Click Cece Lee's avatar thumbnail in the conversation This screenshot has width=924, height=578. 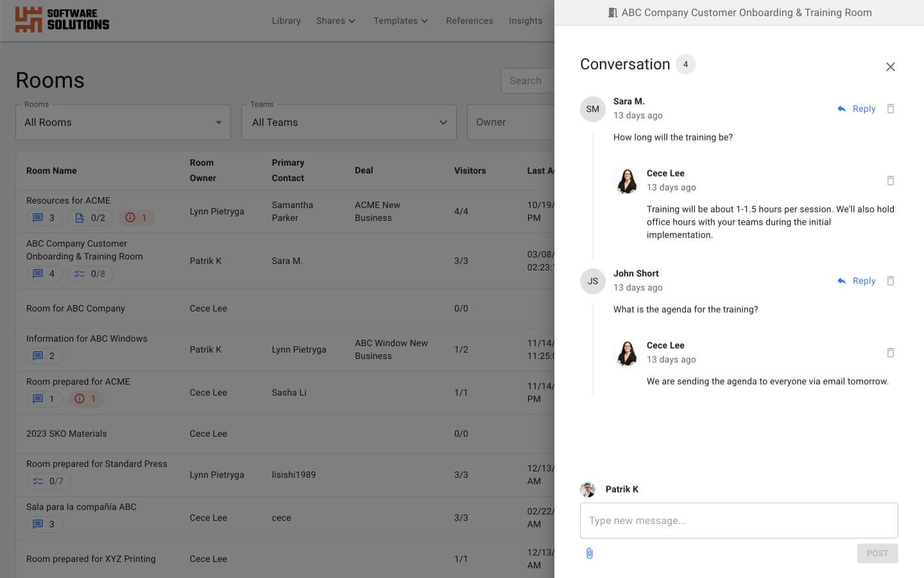coord(626,180)
